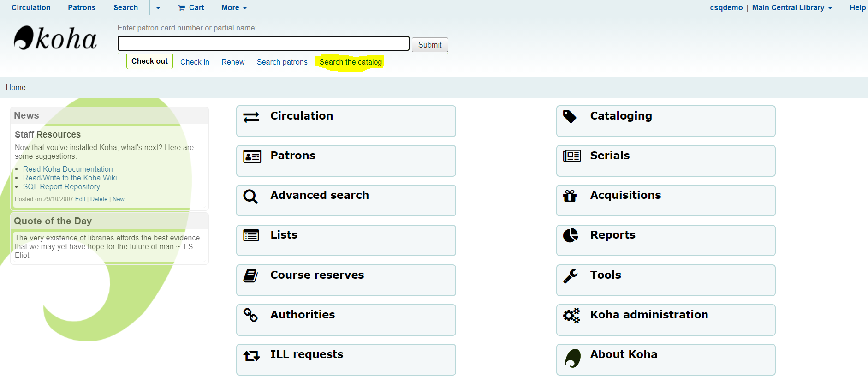Click the Quote of the Day heading

coord(53,221)
